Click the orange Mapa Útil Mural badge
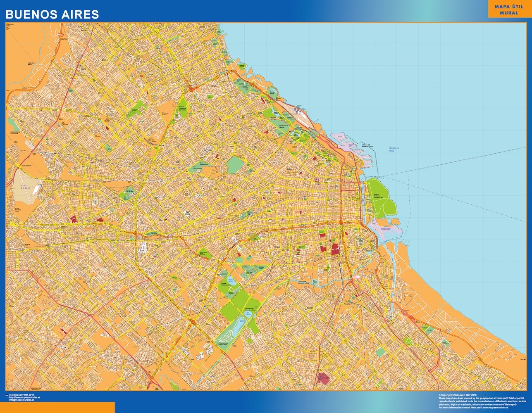Image resolution: width=532 pixels, height=413 pixels. pyautogui.click(x=508, y=10)
